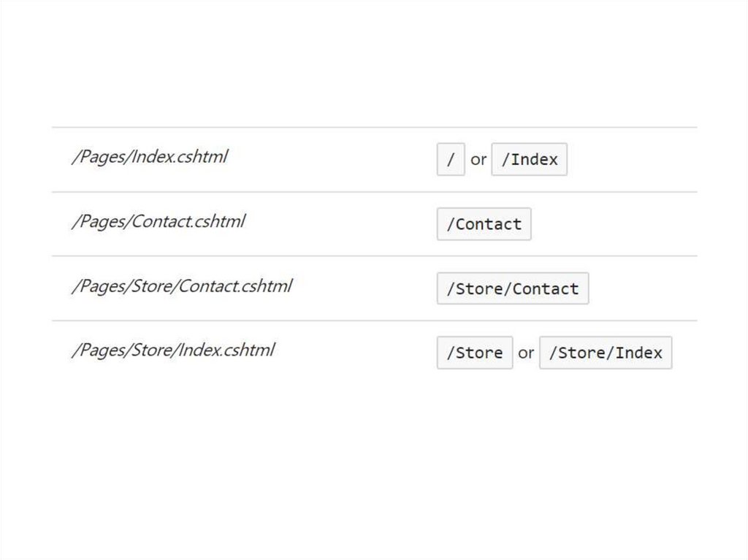Click the /Store/Index URL code chip
748x560 pixels.
click(x=606, y=353)
